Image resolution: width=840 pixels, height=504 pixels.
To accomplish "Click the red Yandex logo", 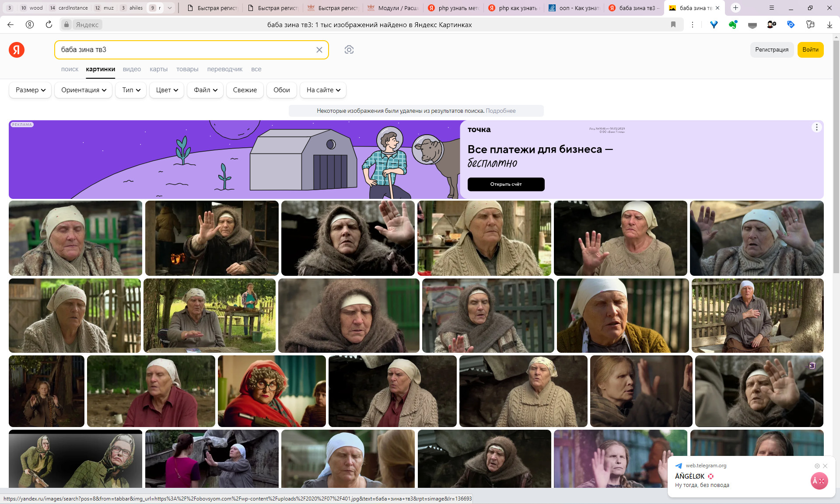I will 17,50.
